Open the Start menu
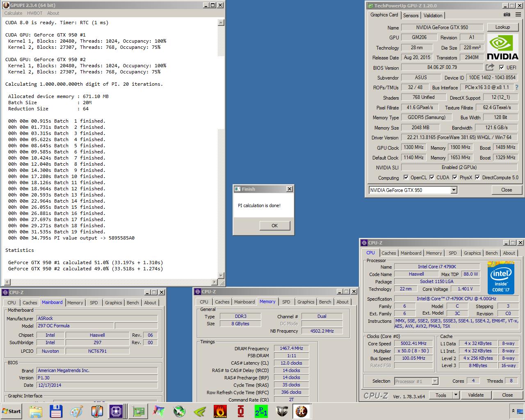The image size is (525, 420). click(x=11, y=411)
